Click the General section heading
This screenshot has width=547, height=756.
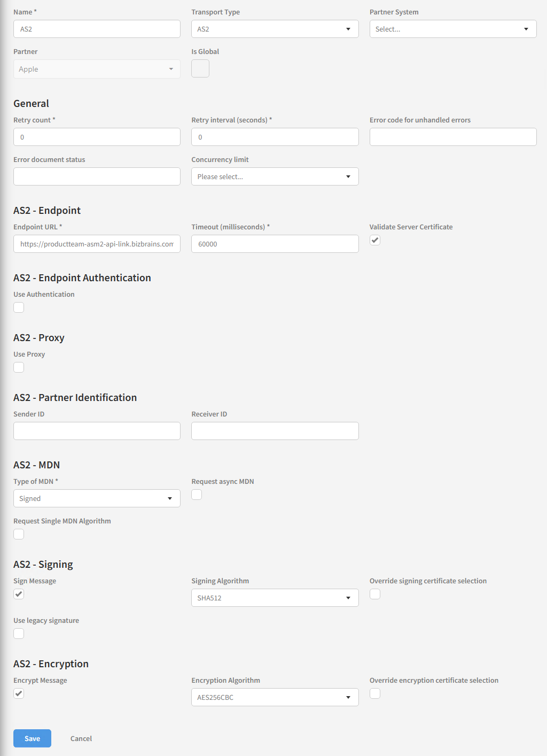[x=31, y=104]
